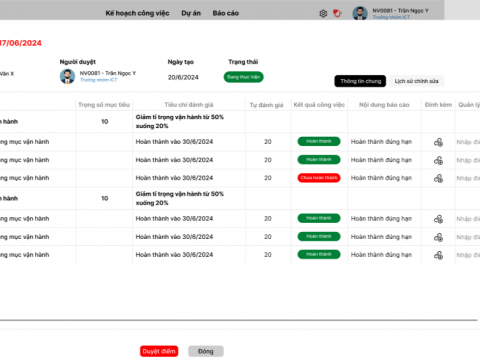The height and width of the screenshot is (360, 480).
Task: Click the approver avatar under Người duyệt
Action: click(x=67, y=76)
